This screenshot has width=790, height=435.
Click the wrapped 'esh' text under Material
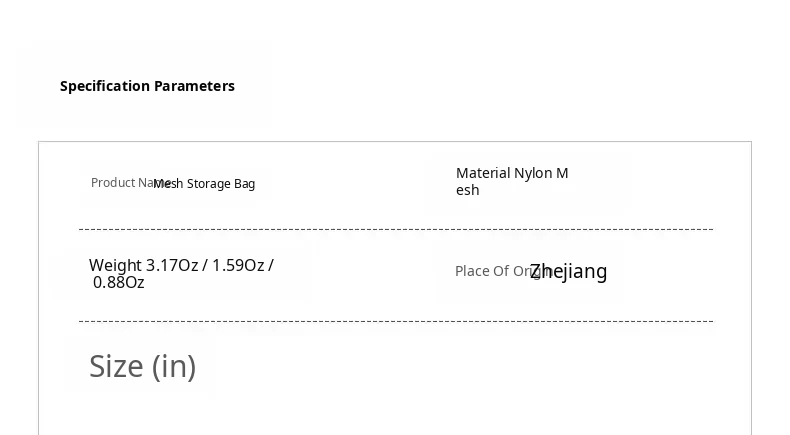467,190
